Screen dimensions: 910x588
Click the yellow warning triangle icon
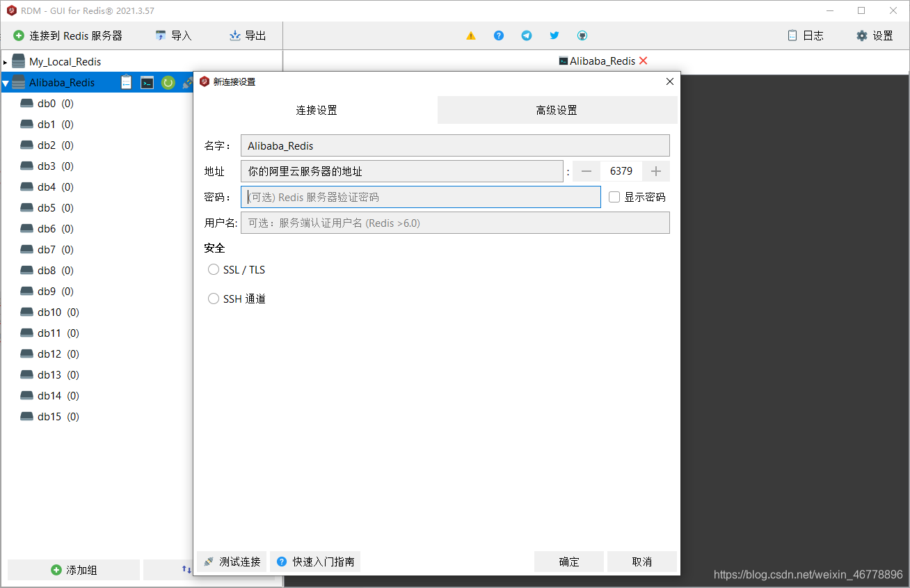[x=471, y=35]
